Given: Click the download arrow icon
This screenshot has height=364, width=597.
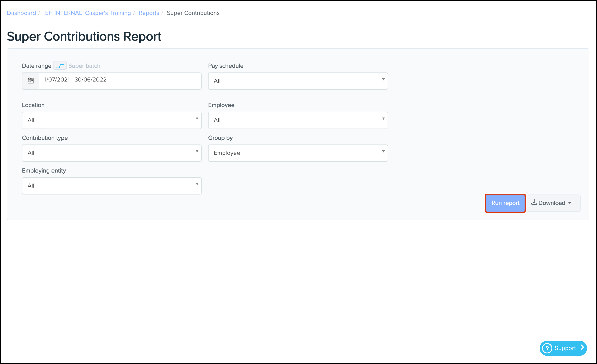Looking at the screenshot, I should pos(534,202).
